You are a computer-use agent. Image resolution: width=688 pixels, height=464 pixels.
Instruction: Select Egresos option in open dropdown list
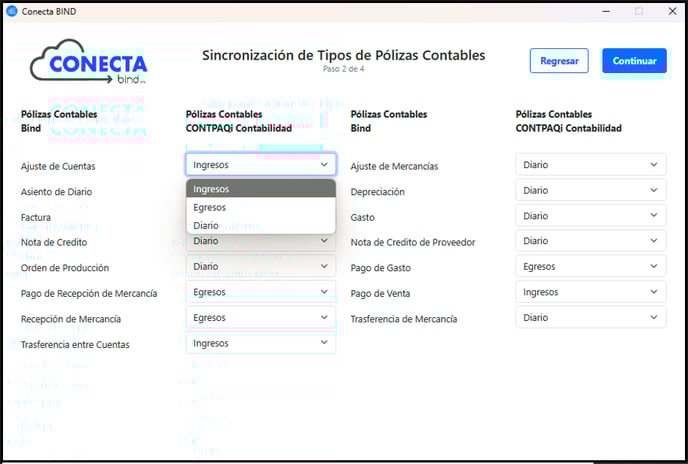pyautogui.click(x=261, y=207)
